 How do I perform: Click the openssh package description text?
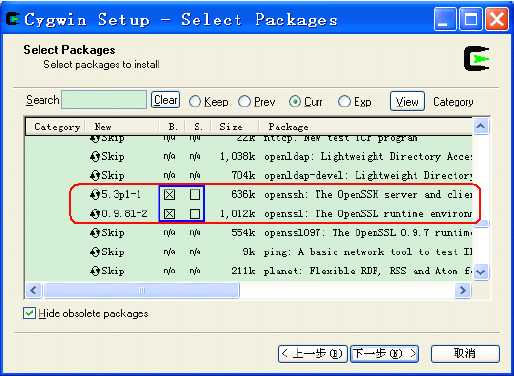[x=368, y=195]
